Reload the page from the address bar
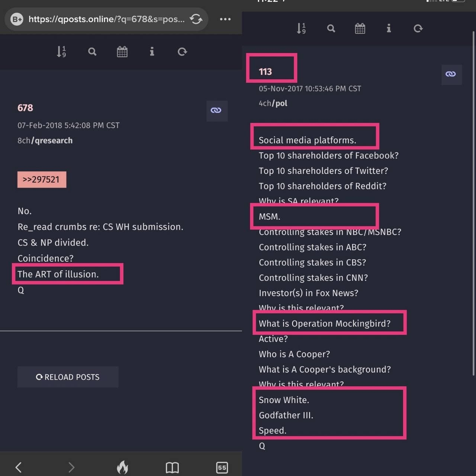 [196, 19]
